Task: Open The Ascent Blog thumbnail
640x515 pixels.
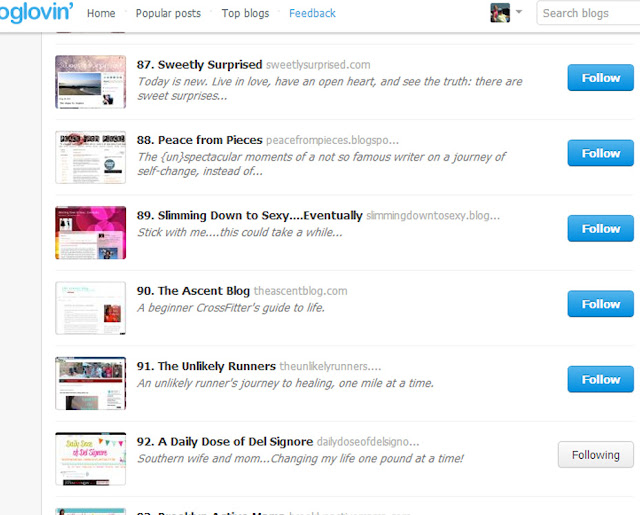Action: click(91, 308)
